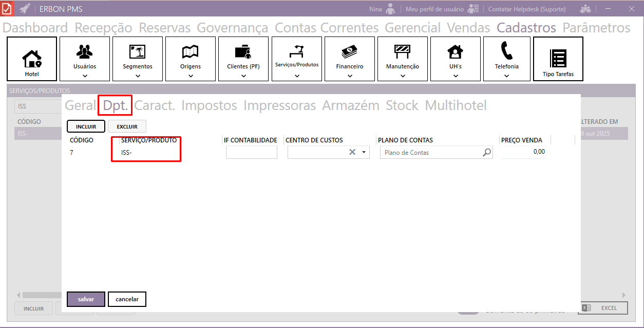Open the Armazém tab
Image resolution: width=644 pixels, height=328 pixels.
[350, 106]
